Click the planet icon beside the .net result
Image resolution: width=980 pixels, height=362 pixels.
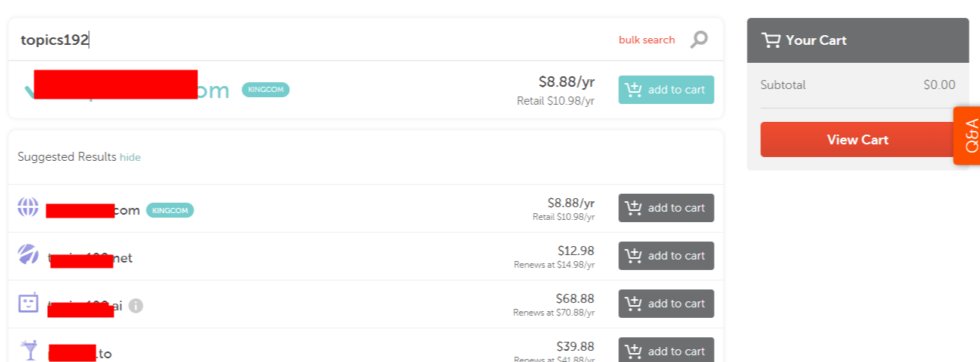(28, 254)
